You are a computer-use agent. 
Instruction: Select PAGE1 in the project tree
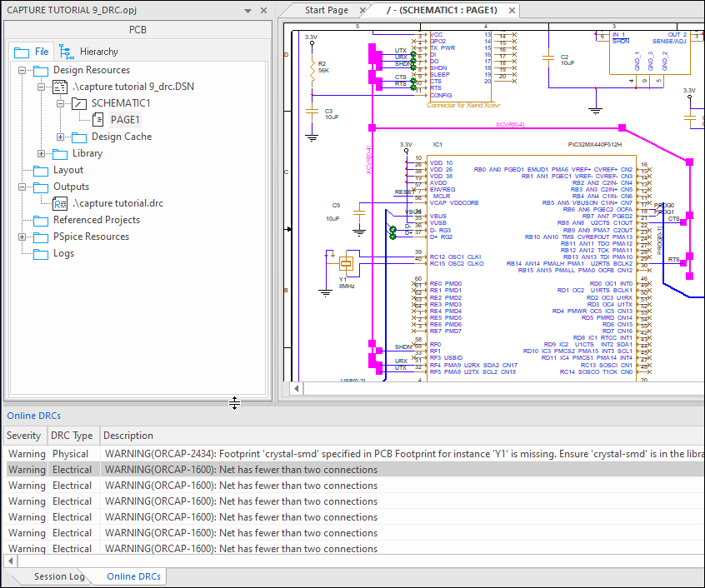coord(125,120)
